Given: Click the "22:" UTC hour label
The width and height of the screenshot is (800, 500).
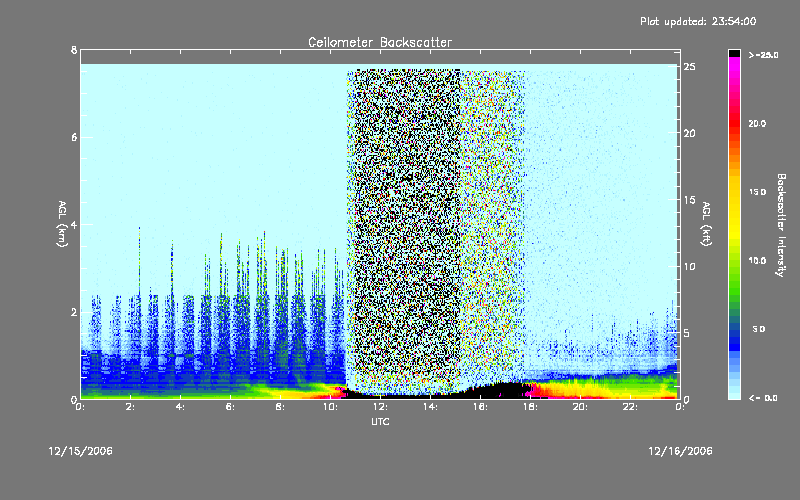Looking at the screenshot, I should click(x=630, y=407).
